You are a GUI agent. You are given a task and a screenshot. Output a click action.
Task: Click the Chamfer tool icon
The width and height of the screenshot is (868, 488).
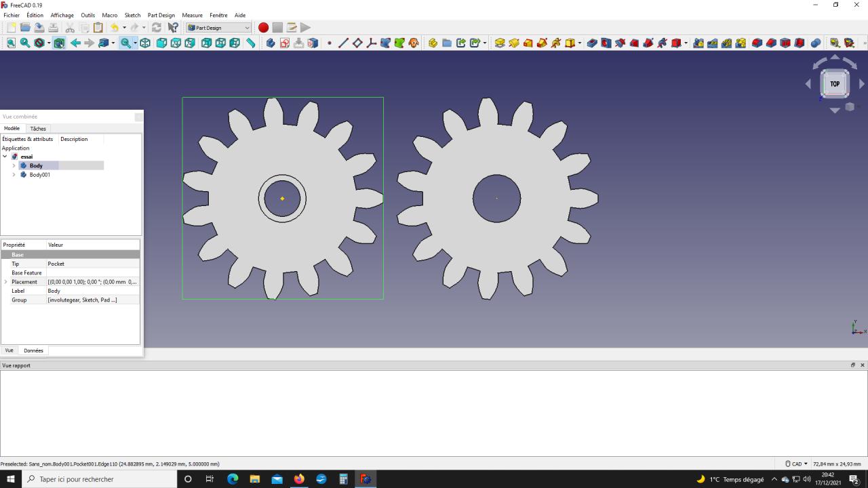pyautogui.click(x=771, y=43)
